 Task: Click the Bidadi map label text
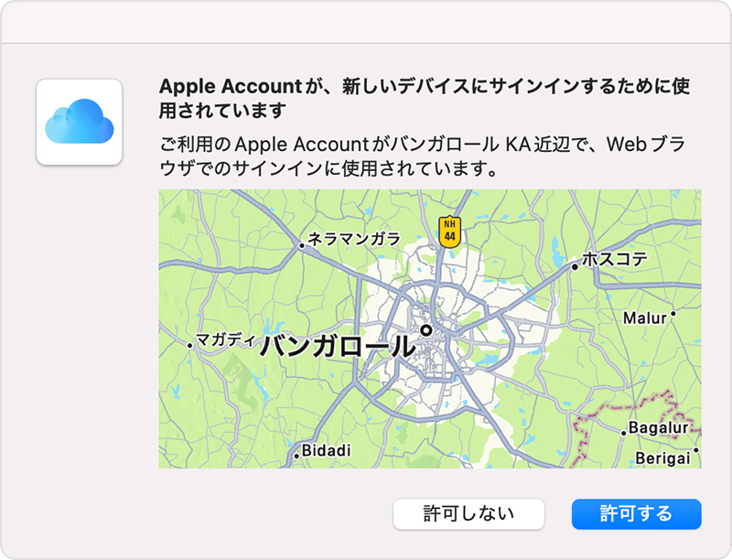coord(327,450)
